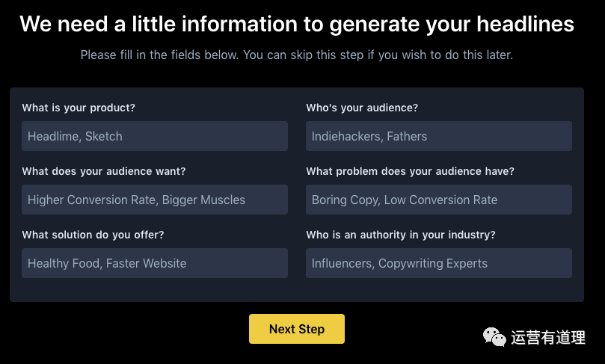
Task: Click the 'You can skip this step' sentence
Action: (378, 55)
